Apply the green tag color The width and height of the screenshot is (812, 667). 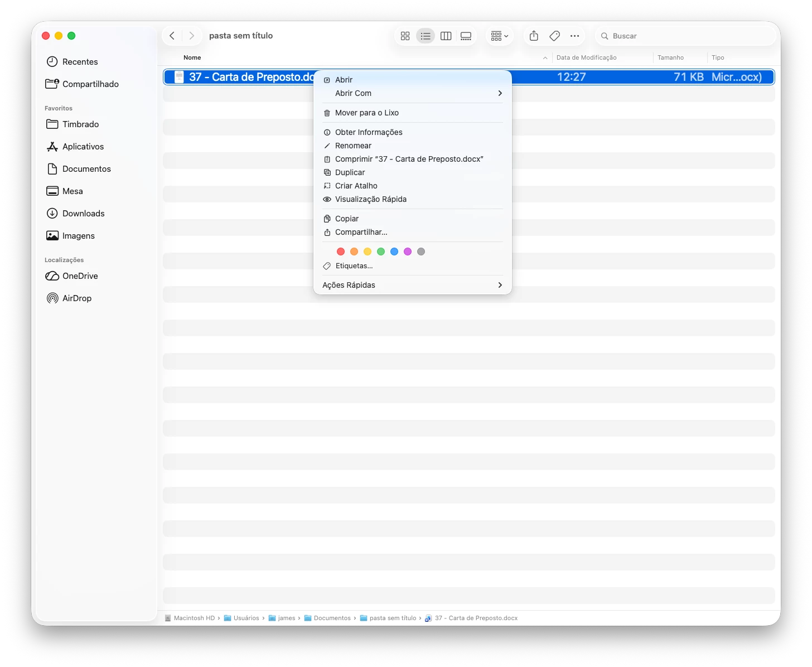pyautogui.click(x=381, y=252)
